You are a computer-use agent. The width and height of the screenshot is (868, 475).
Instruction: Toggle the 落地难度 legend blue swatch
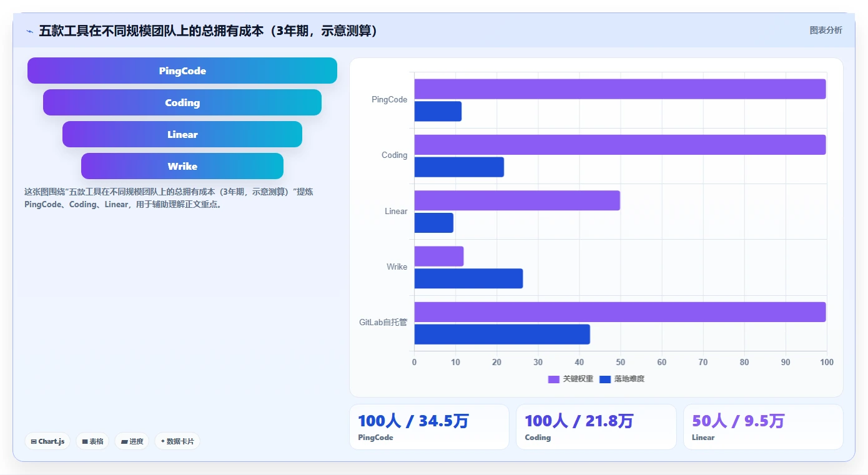tap(604, 379)
